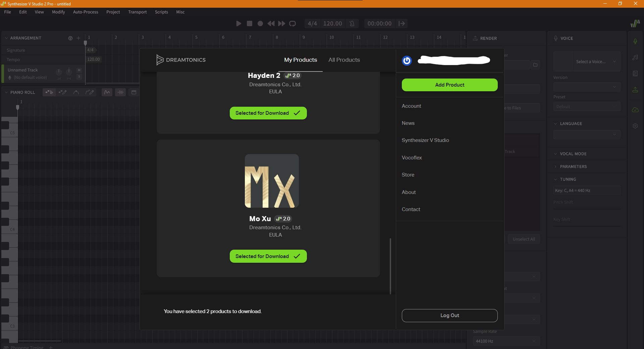Toggle loop playback icon
This screenshot has width=644, height=349.
tap(292, 23)
